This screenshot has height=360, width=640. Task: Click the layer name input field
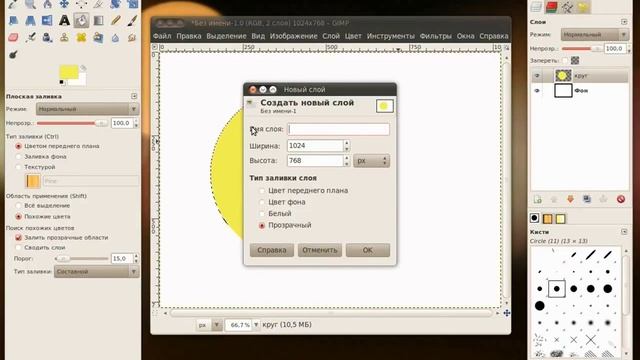[x=338, y=129]
